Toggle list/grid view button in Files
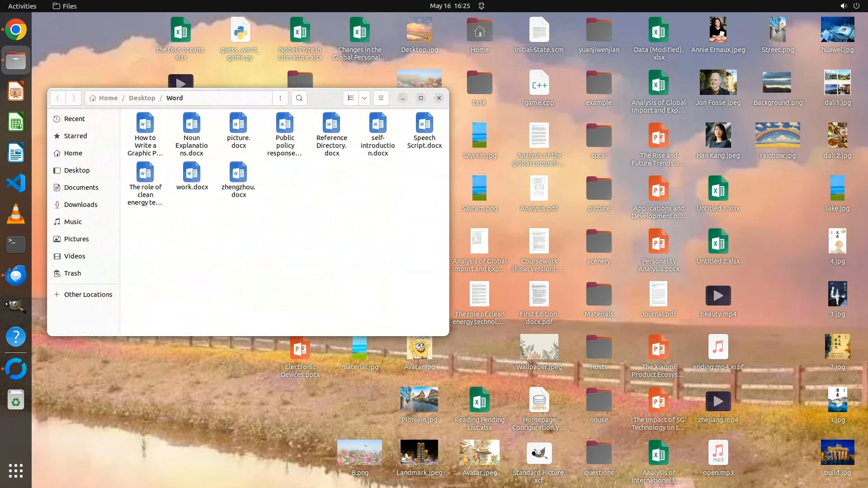868x488 pixels. (351, 98)
